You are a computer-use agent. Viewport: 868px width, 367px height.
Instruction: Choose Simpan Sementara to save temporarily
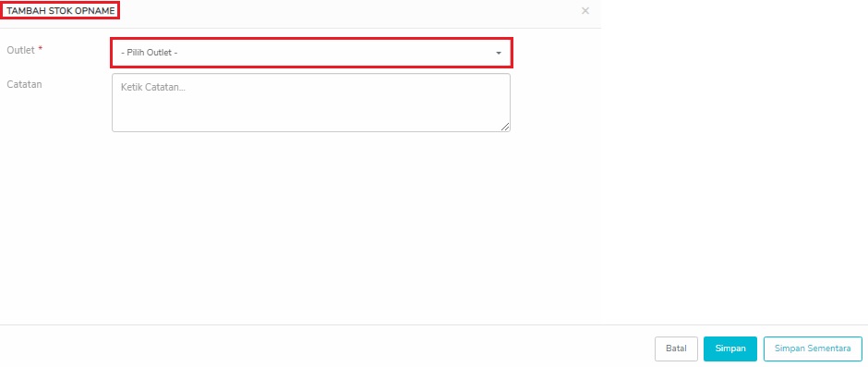click(813, 349)
